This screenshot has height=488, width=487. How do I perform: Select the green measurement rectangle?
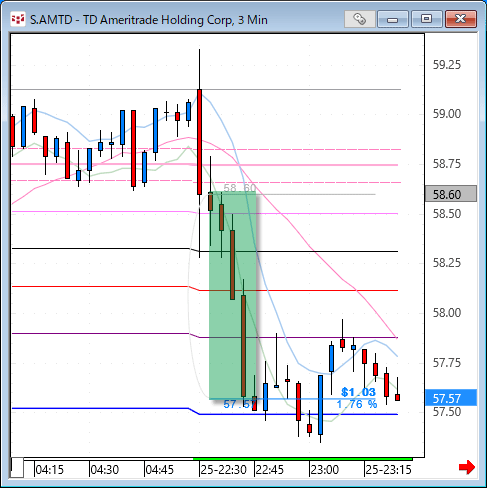[x=233, y=295]
